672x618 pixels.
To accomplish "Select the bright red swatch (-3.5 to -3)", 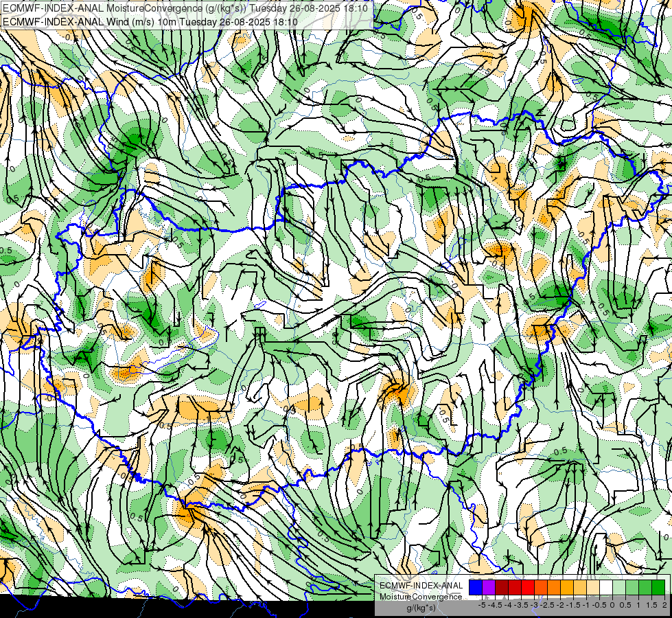I will [x=528, y=587].
